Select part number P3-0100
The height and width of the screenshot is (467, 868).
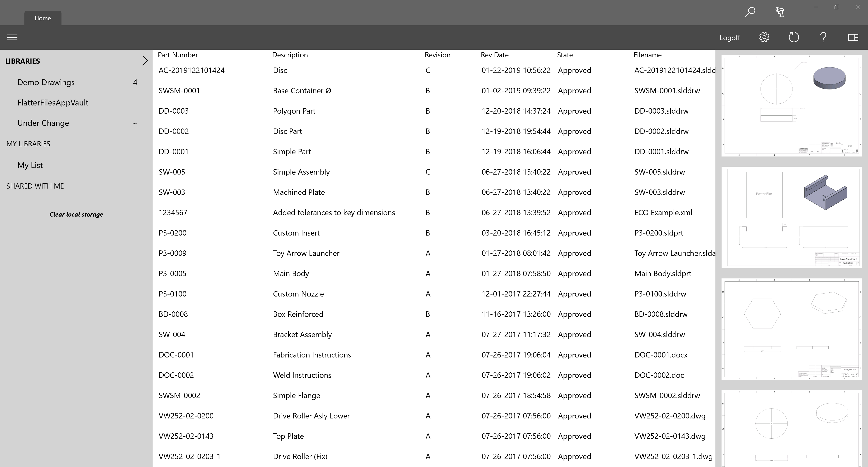click(172, 294)
